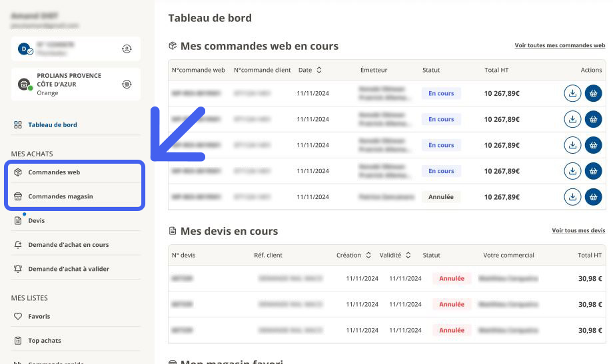Click the change store icon beside Prolians Provence Côte d'Azur
This screenshot has height=364, width=613.
pos(127,84)
